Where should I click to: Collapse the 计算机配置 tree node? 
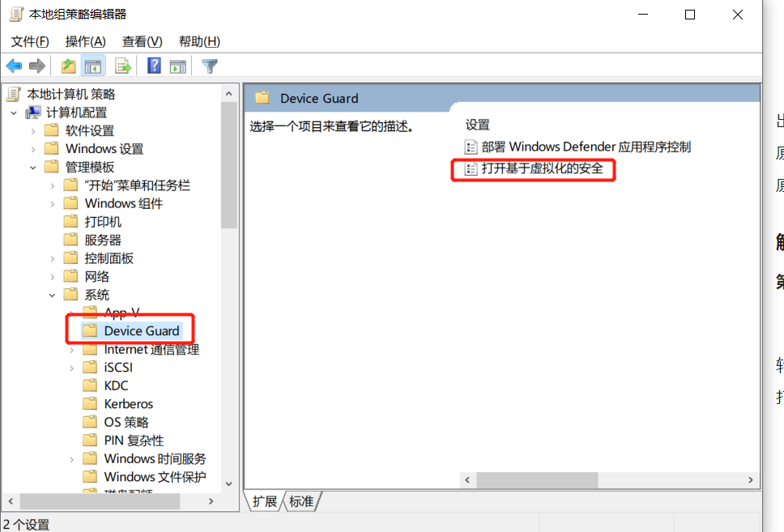coord(14,113)
